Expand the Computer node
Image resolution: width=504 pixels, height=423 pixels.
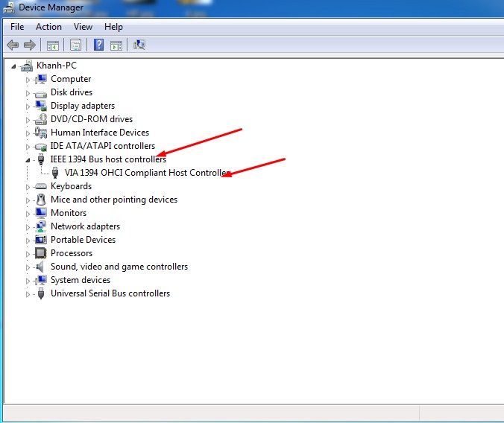(x=28, y=80)
